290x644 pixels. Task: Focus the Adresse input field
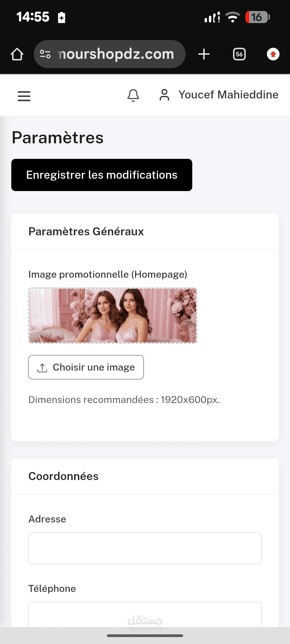[x=145, y=548]
